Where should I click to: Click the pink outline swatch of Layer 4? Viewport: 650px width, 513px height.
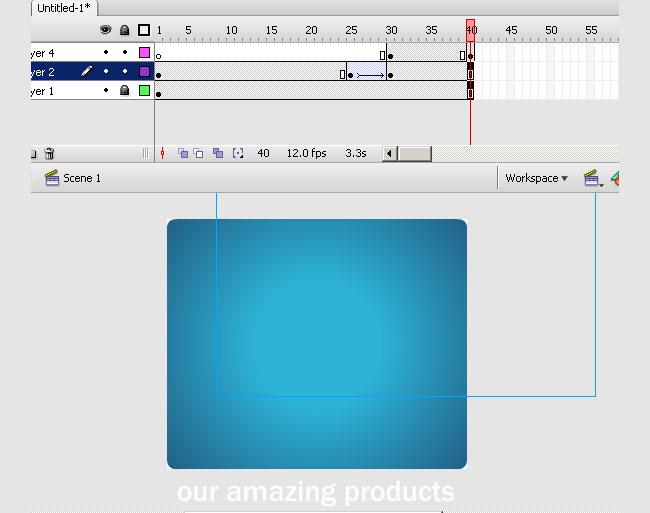tap(144, 52)
